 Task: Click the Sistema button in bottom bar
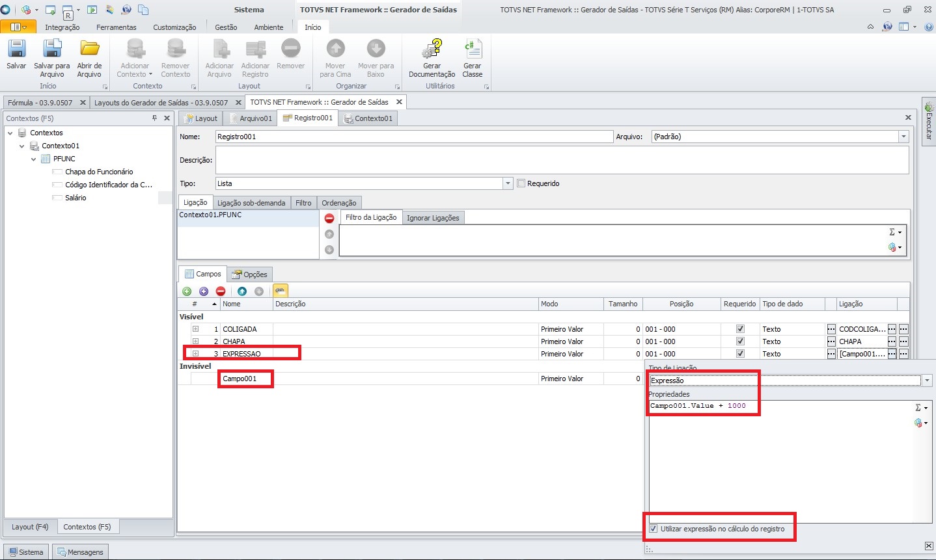point(26,552)
